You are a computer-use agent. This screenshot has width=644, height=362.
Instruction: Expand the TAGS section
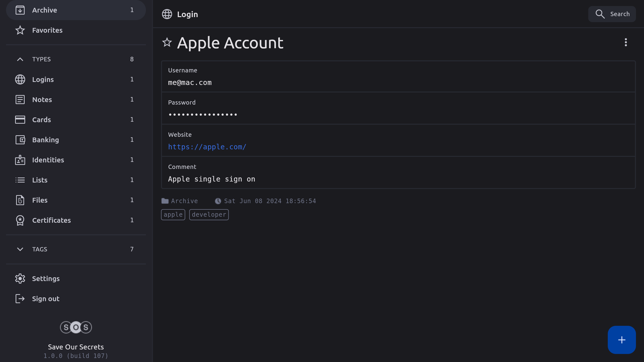pos(20,249)
